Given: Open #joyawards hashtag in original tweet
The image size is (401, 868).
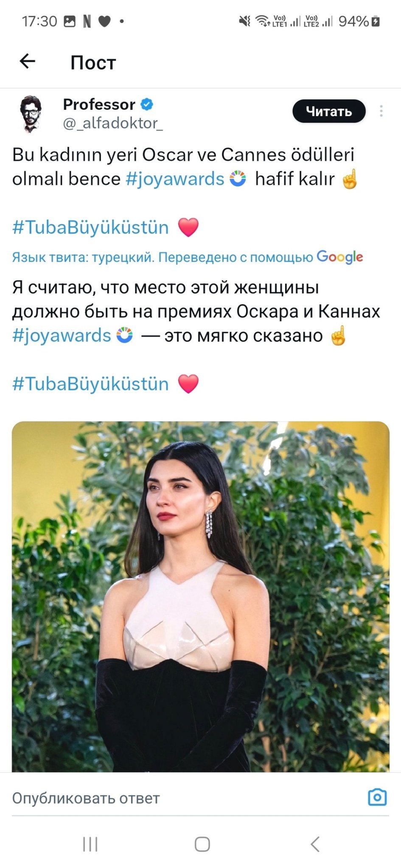Looking at the screenshot, I should [x=175, y=179].
